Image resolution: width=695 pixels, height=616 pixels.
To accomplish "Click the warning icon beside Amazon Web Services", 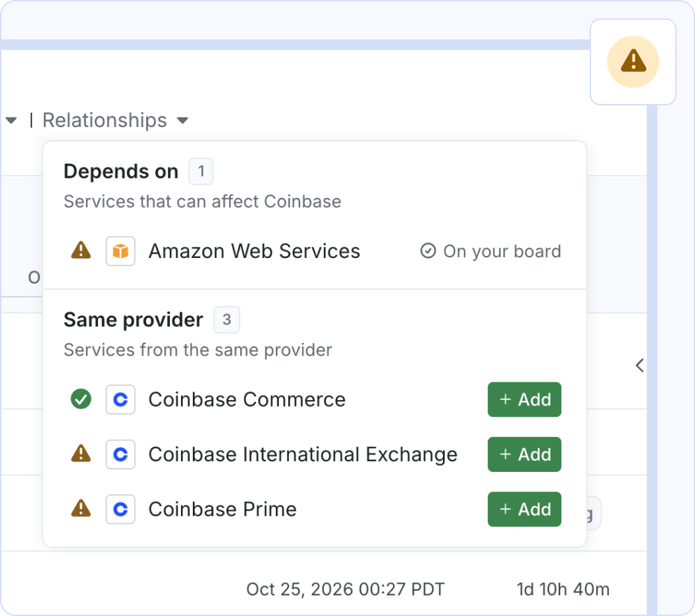I will pos(81,250).
